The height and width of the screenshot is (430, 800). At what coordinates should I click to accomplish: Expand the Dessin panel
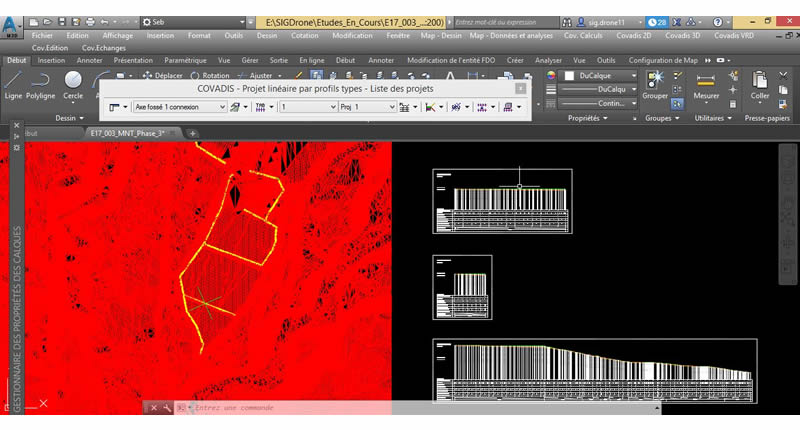69,118
